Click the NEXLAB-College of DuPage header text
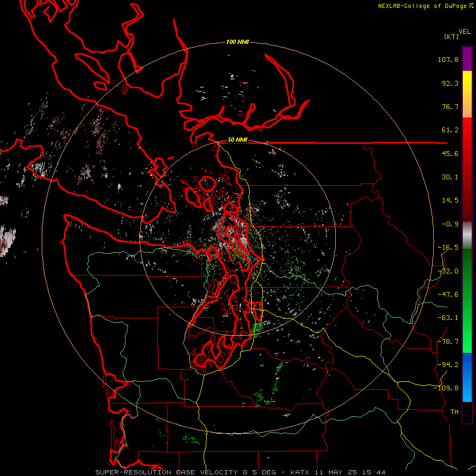Image resolution: width=476 pixels, height=476 pixels. click(422, 6)
